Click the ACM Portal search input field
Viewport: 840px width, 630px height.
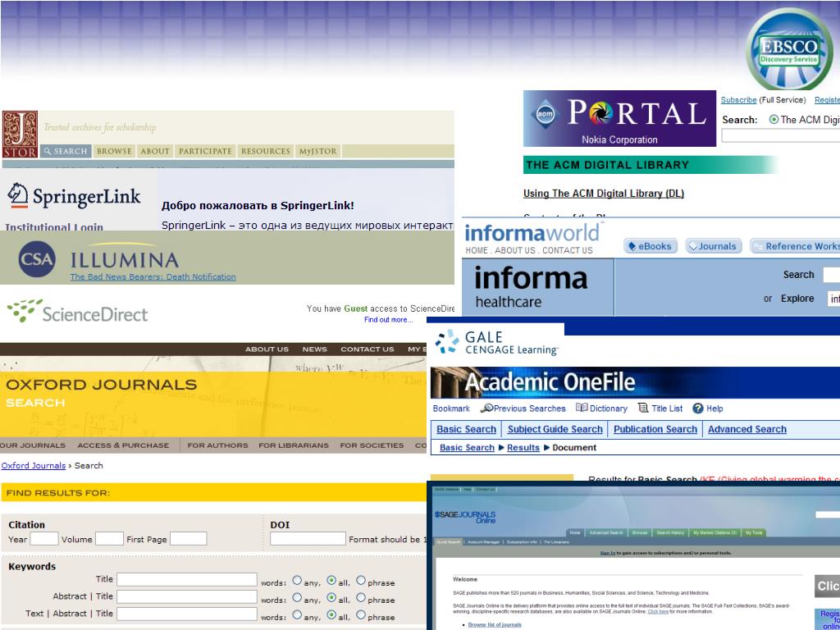tap(781, 136)
